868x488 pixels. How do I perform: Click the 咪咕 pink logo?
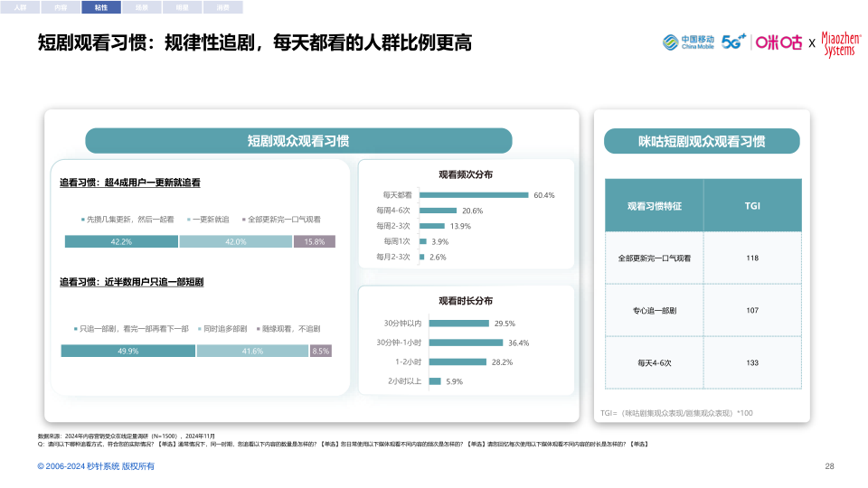point(778,42)
